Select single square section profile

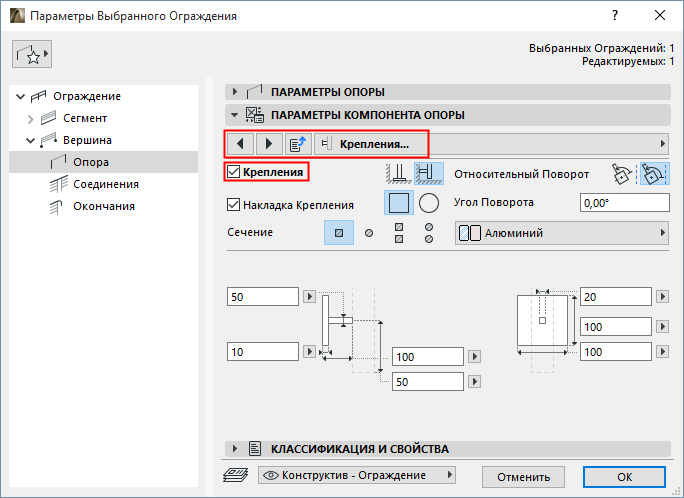tap(339, 232)
